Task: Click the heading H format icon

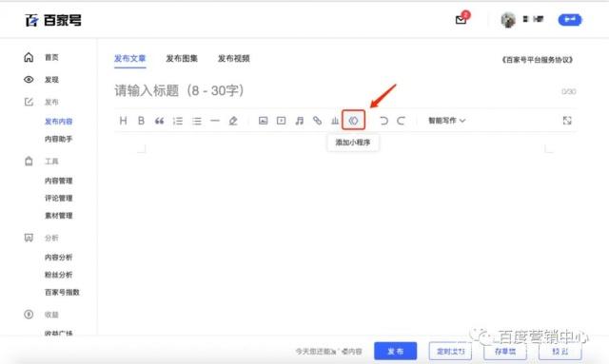Action: tap(123, 121)
